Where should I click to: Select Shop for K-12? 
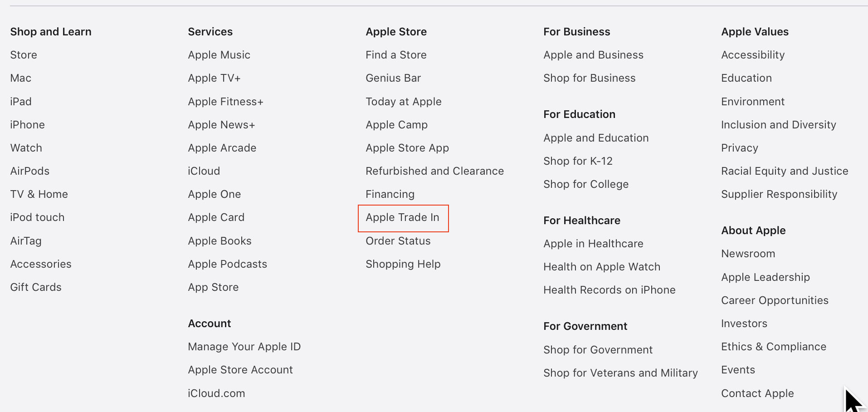(578, 161)
